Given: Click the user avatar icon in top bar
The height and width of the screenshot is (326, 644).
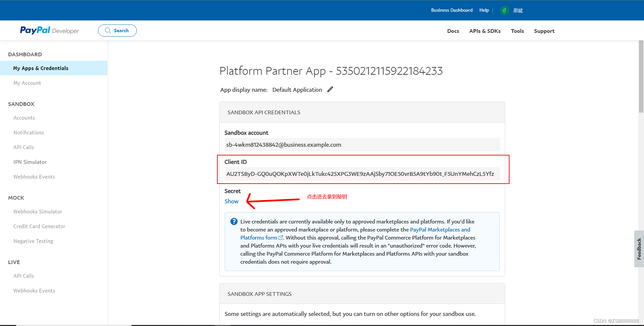Looking at the screenshot, I should [x=504, y=10].
